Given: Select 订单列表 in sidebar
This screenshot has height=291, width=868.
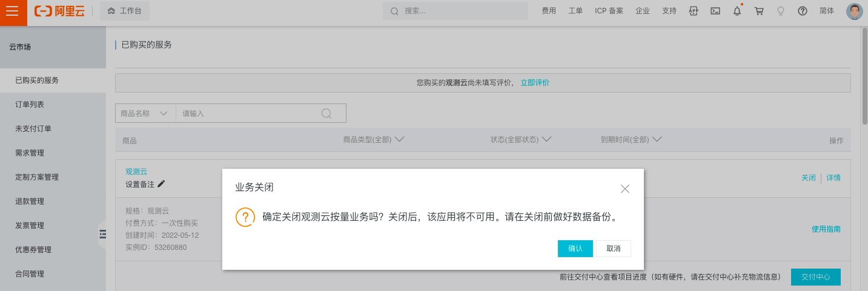Looking at the screenshot, I should [53, 104].
